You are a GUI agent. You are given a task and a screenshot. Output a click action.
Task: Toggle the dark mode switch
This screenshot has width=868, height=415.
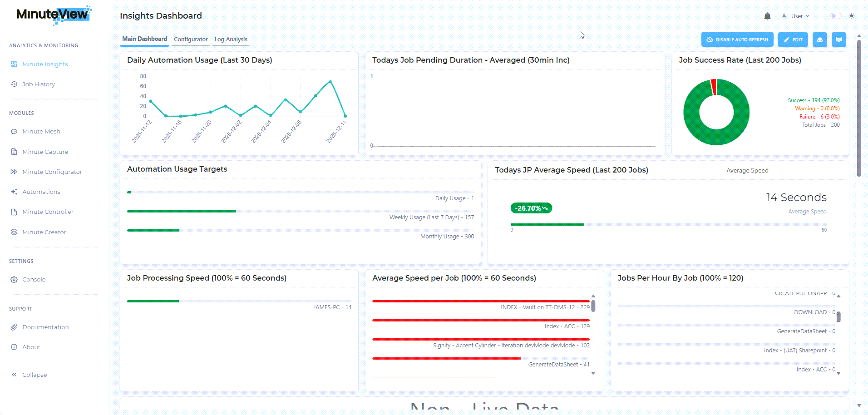pos(835,16)
